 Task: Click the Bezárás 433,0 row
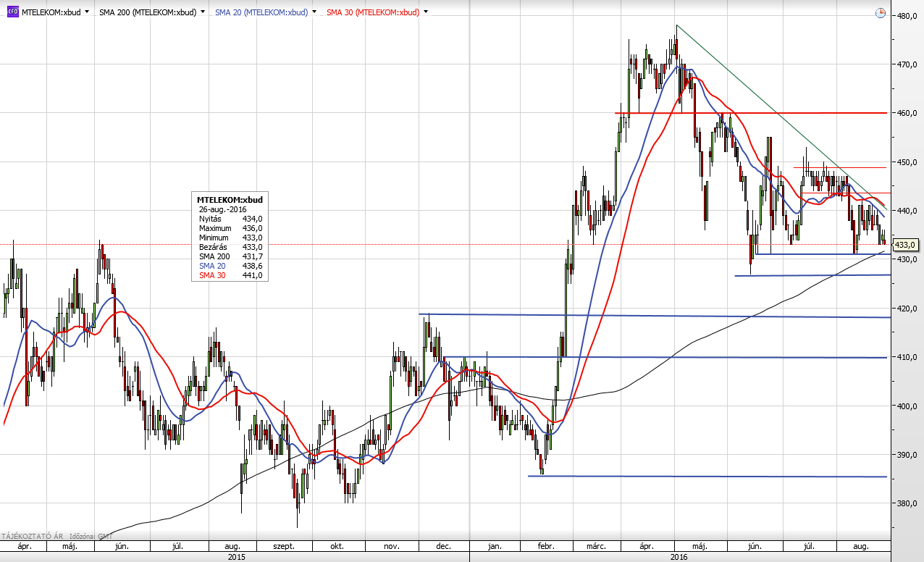[x=230, y=247]
